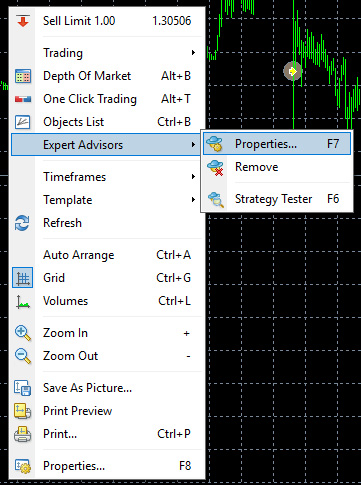This screenshot has height=485, width=361.
Task: Click the Ctrl+P shortcut text
Action: point(174,434)
